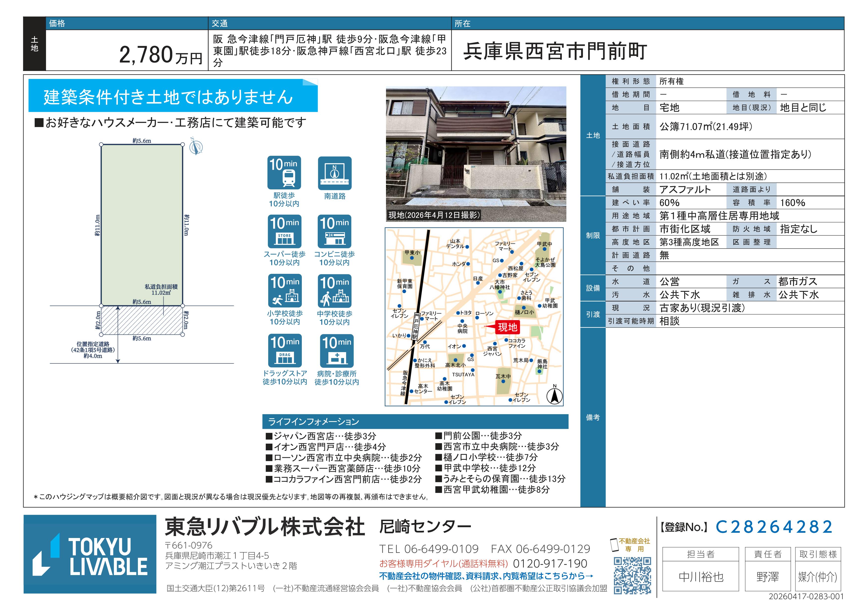Viewport: 868px width, 614px height.
Task: Click the supermarket within 10 minutes icon
Action: [x=284, y=231]
